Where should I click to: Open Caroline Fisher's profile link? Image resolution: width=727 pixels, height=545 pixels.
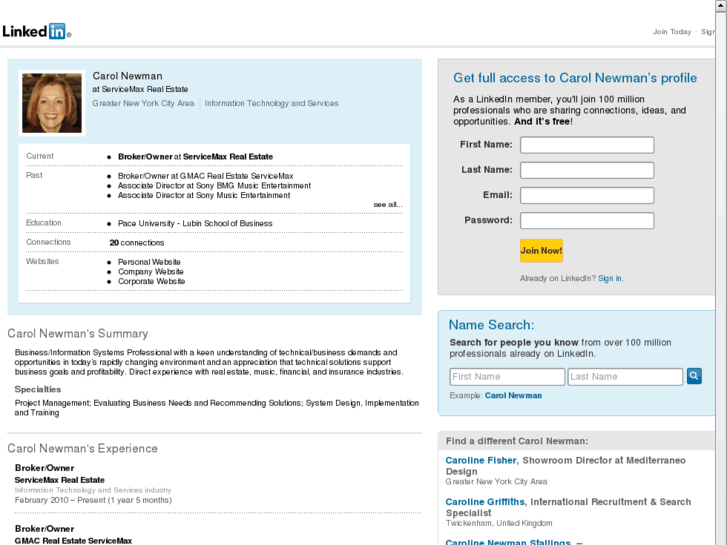pyautogui.click(x=481, y=460)
